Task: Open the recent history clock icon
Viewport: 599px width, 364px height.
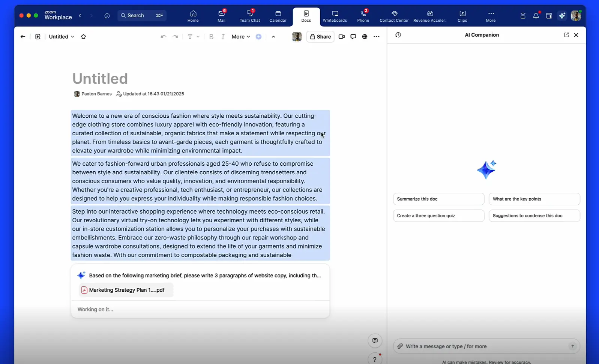Action: point(107,16)
